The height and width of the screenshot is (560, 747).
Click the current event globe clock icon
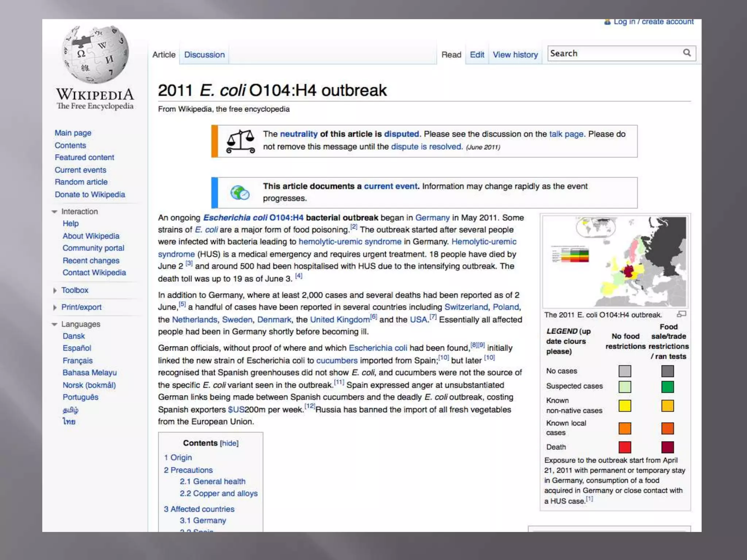click(240, 192)
